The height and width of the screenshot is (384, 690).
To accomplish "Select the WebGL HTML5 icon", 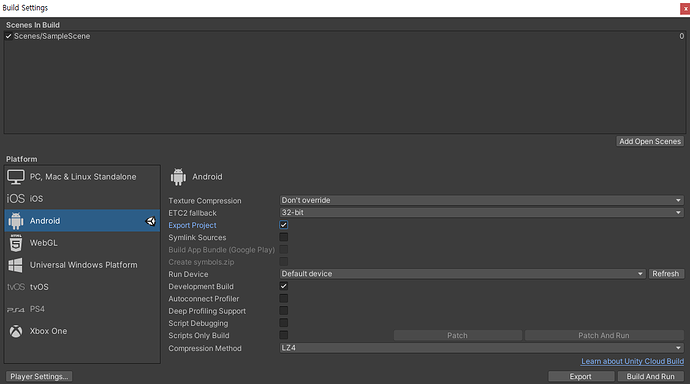I will coord(16,243).
